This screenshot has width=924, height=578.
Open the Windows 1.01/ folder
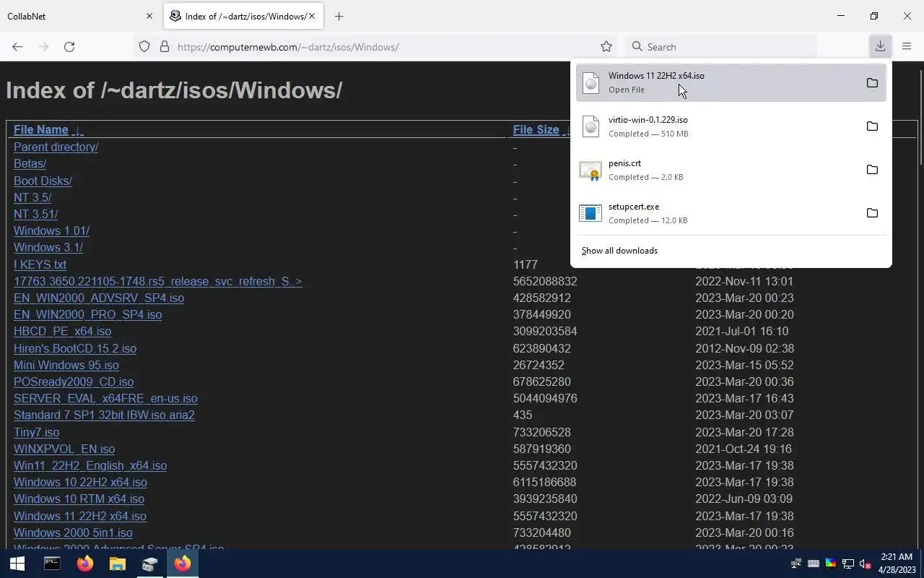51,230
